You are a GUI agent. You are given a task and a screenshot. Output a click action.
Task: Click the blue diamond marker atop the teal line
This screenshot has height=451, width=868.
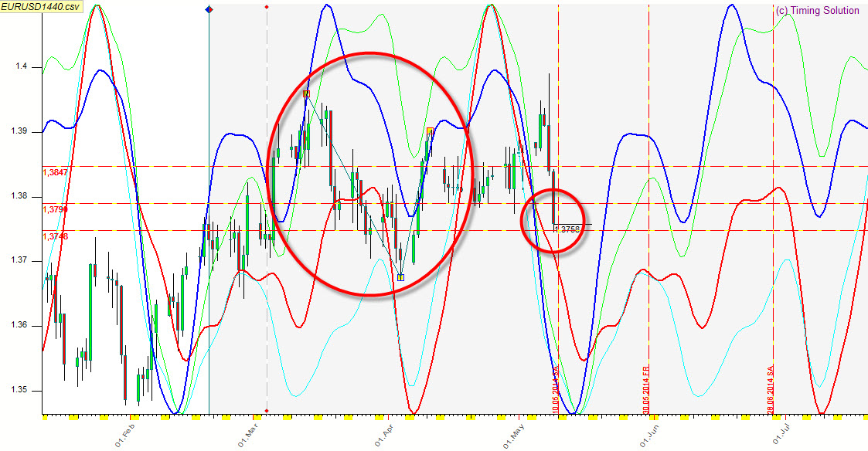point(209,8)
